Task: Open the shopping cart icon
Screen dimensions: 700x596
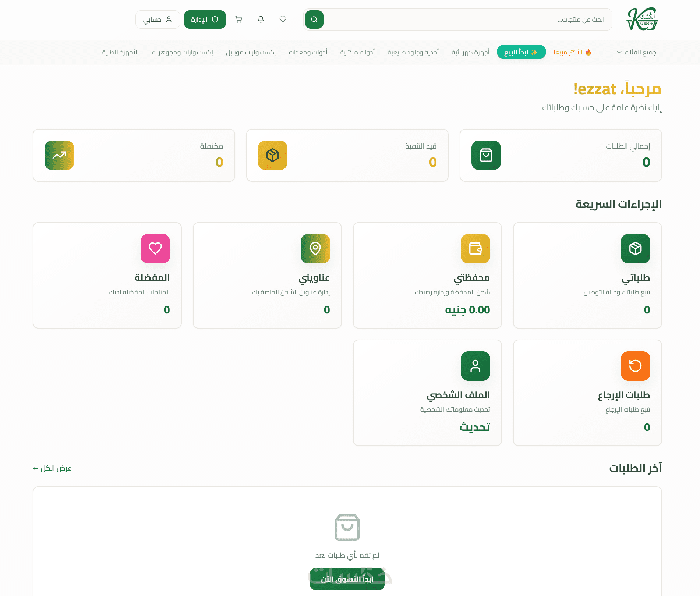Action: [x=239, y=19]
